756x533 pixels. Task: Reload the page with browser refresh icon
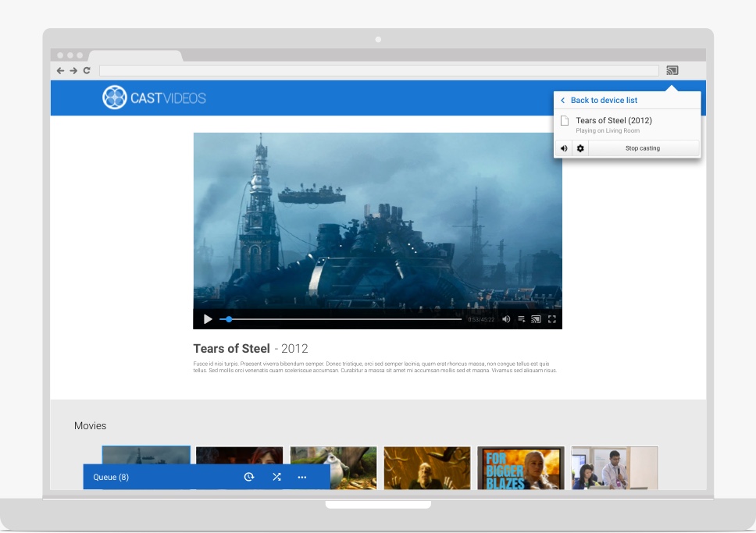coord(87,70)
